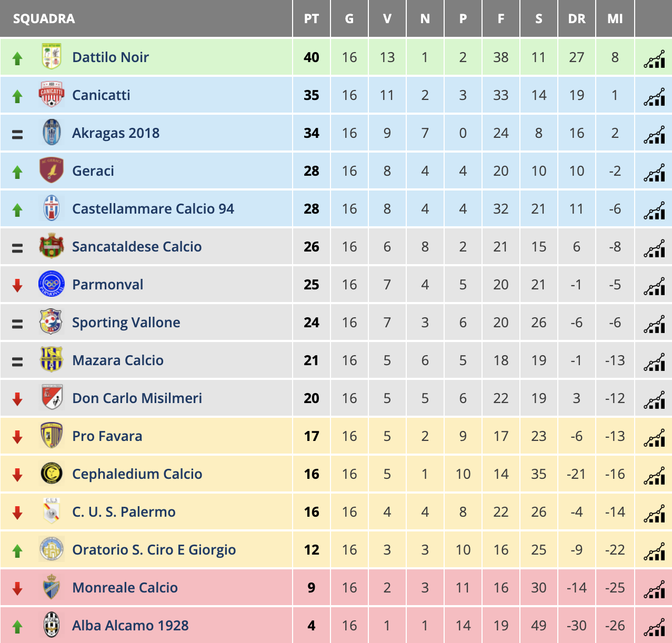Click the Cephaledium Calcio black-yellow crest
The width and height of the screenshot is (672, 643).
tap(52, 474)
